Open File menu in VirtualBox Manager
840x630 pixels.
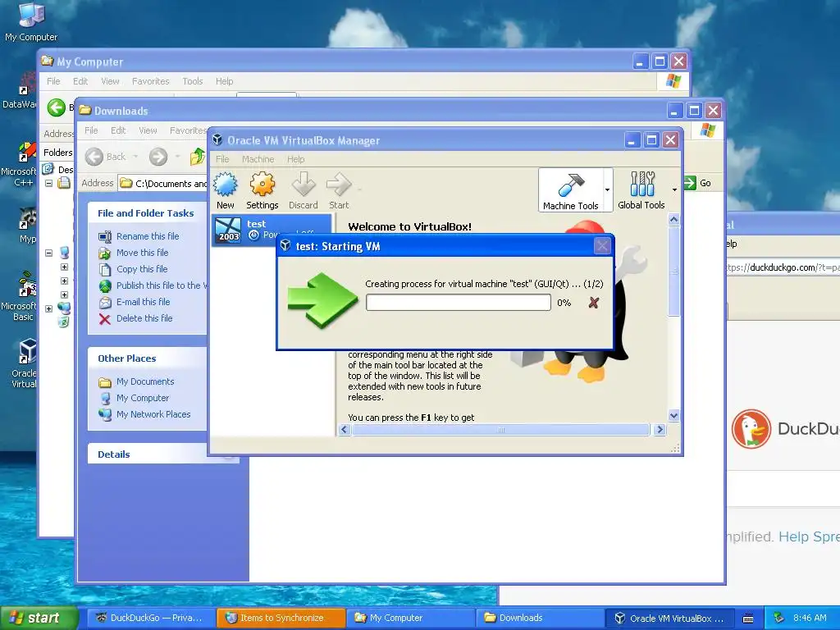pyautogui.click(x=222, y=159)
